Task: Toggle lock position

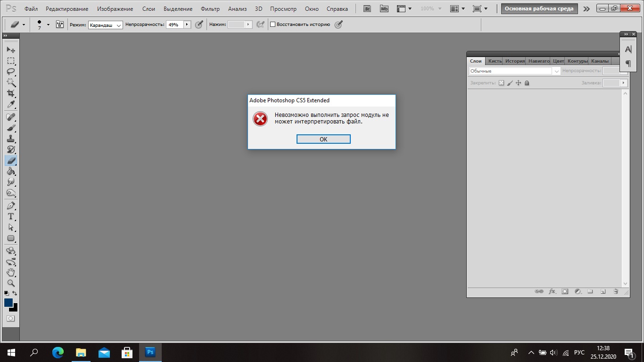Action: tap(519, 83)
